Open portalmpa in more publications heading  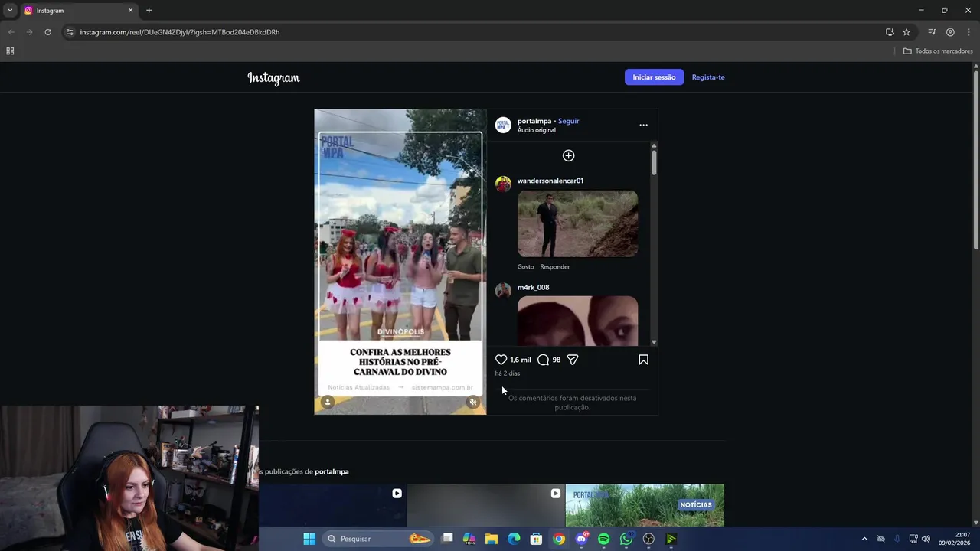coord(332,471)
